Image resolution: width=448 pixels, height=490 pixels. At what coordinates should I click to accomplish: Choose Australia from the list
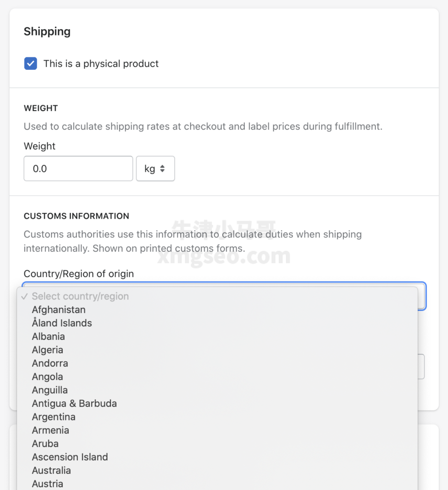(217, 471)
